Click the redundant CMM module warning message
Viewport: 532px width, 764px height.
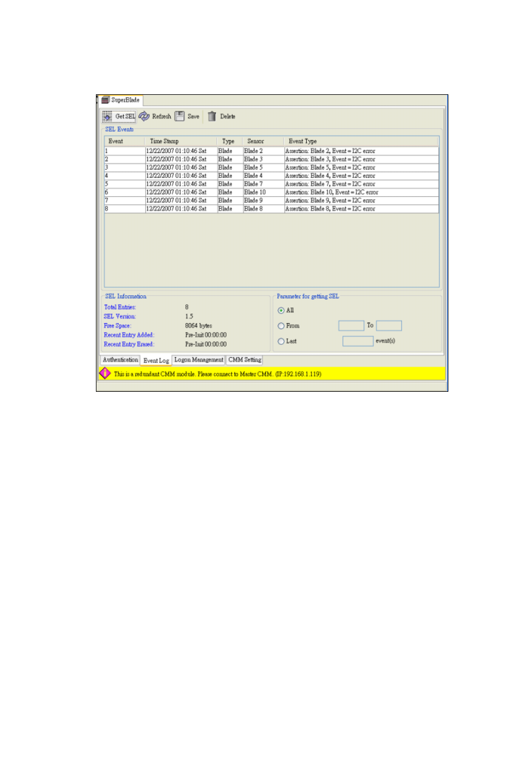[x=217, y=374]
